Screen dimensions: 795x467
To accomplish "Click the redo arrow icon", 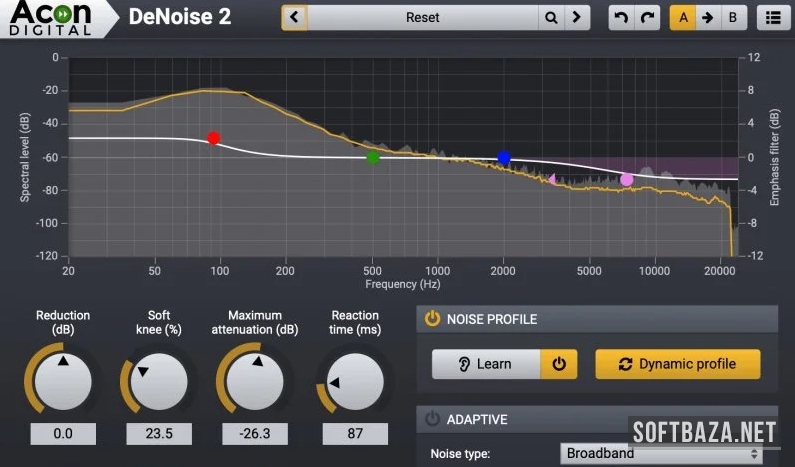I will pos(648,18).
